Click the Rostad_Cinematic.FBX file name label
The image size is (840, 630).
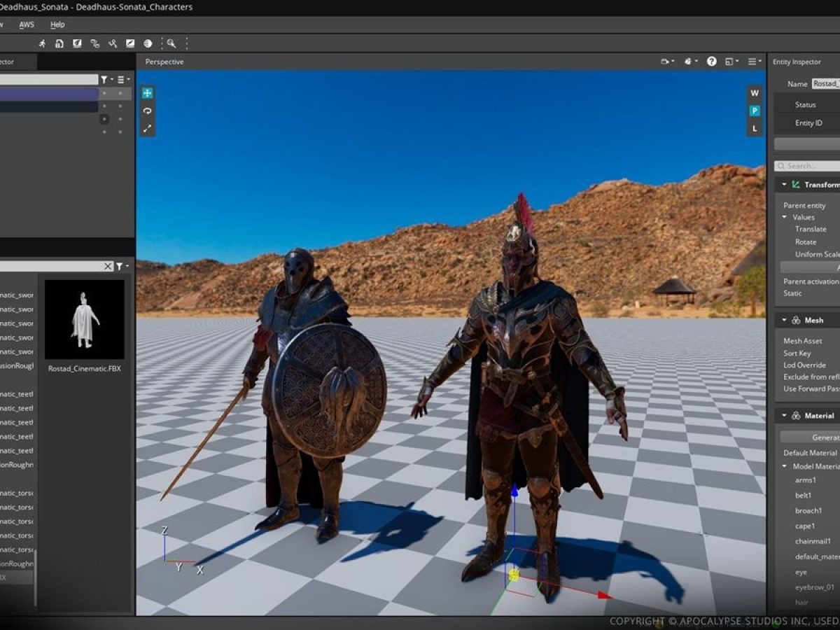coord(85,367)
